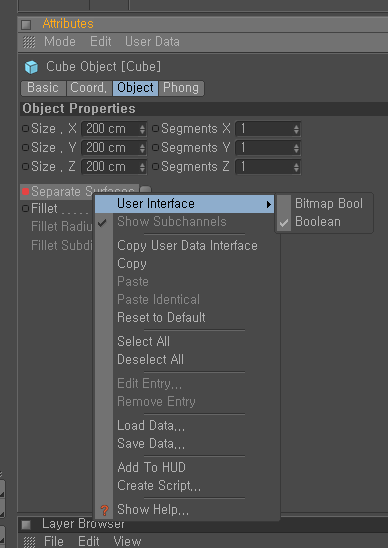Click Segments Z stepper arrows
Viewport: 388px width, 548px height.
click(296, 167)
